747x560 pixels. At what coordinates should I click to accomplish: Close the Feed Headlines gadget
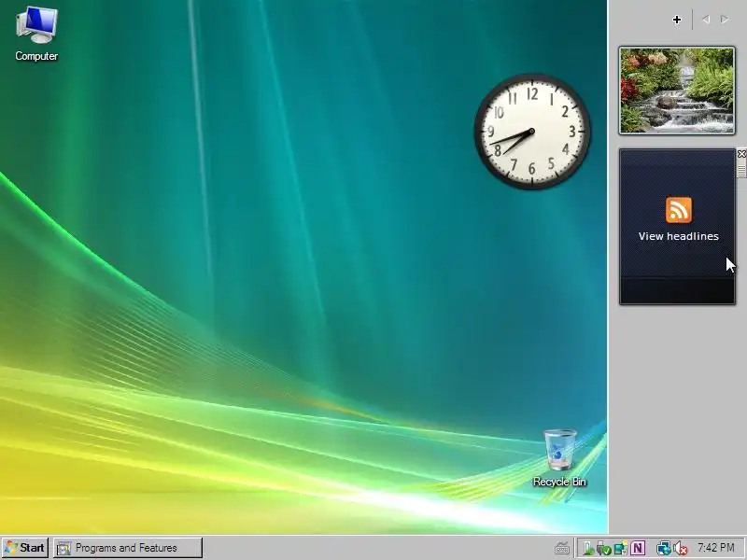(x=741, y=154)
